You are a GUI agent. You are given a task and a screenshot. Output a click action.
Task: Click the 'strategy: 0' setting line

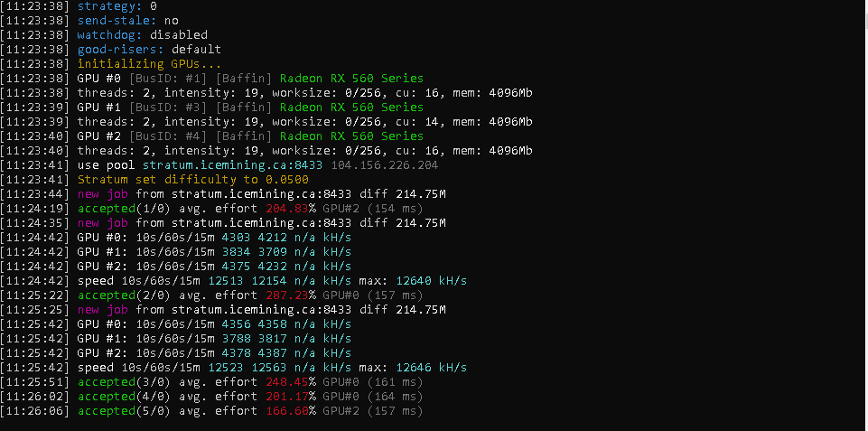[117, 6]
